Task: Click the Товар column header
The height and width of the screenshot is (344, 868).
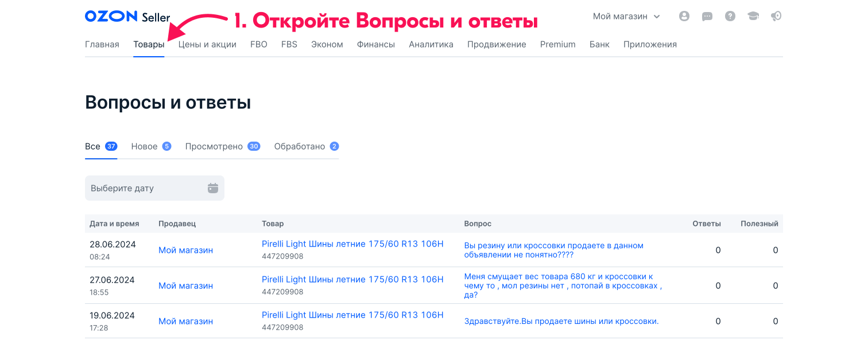Action: (x=273, y=224)
